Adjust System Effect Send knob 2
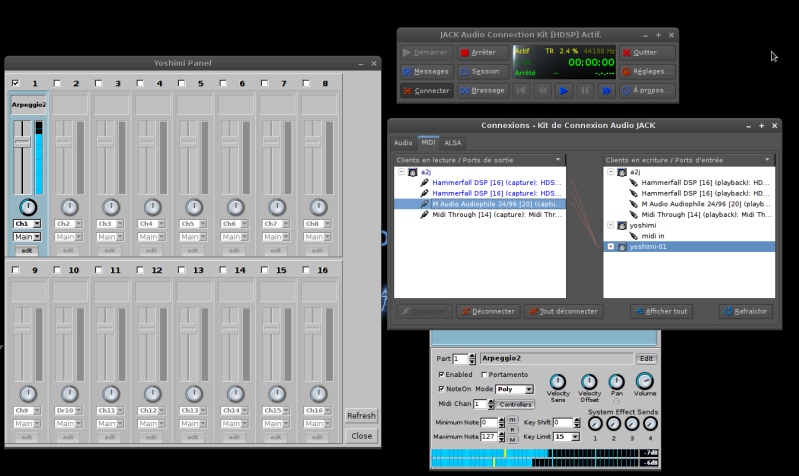 click(614, 424)
